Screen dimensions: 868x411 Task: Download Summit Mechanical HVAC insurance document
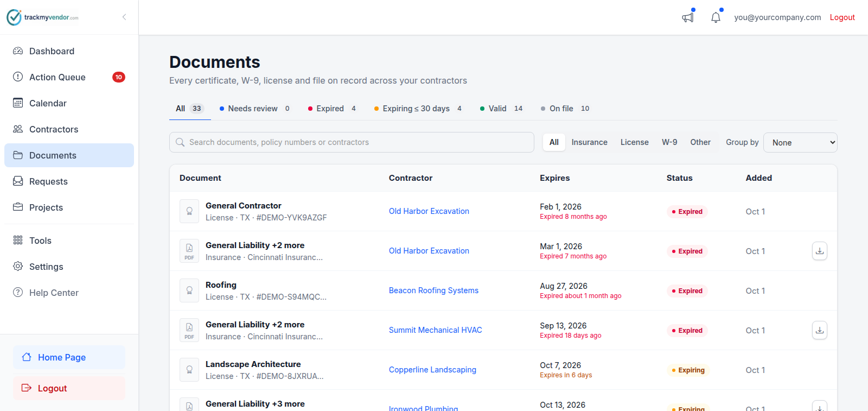point(820,330)
